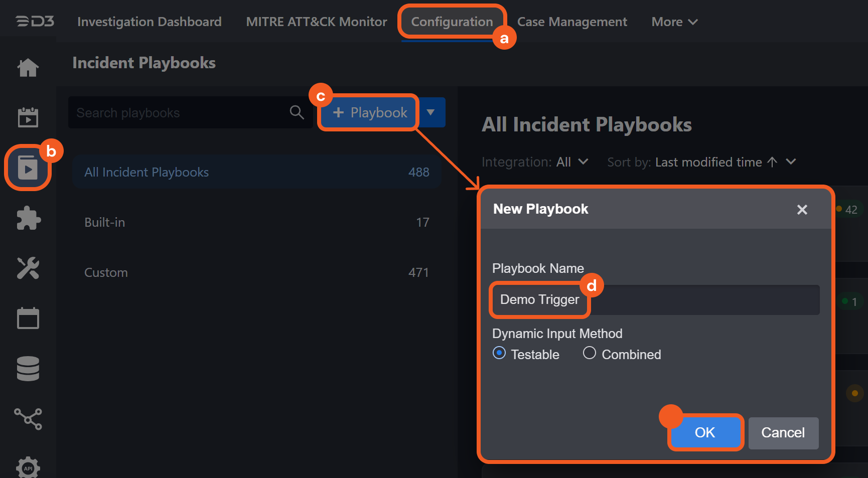Select the Combined radio button
The height and width of the screenshot is (478, 868).
click(x=590, y=353)
